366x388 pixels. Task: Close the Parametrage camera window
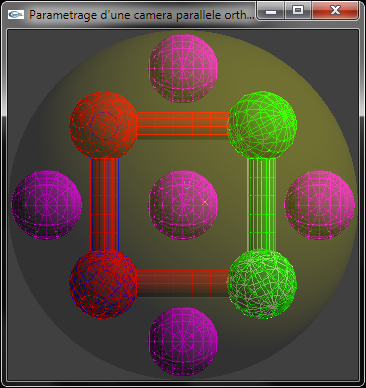[x=335, y=11]
